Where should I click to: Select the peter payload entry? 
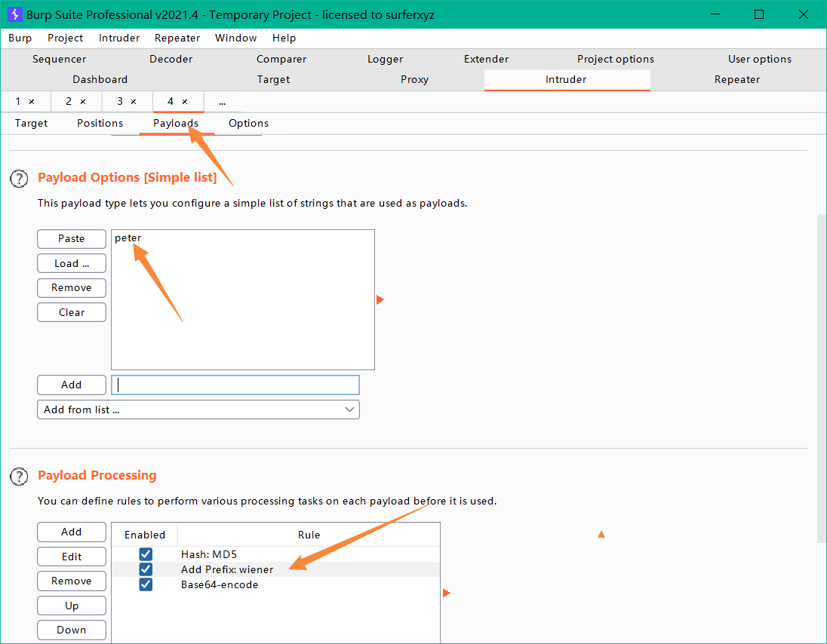pyautogui.click(x=243, y=238)
